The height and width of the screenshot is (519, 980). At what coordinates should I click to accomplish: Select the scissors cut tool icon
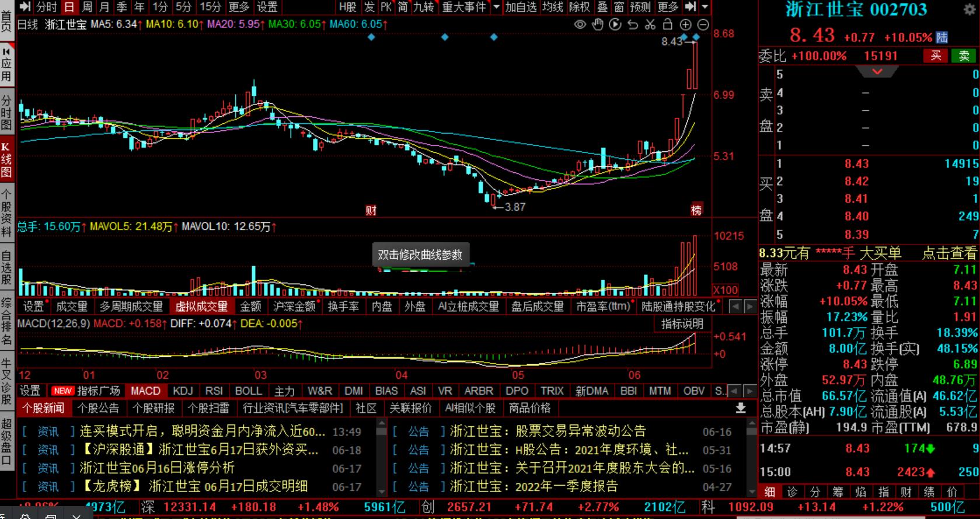650,25
